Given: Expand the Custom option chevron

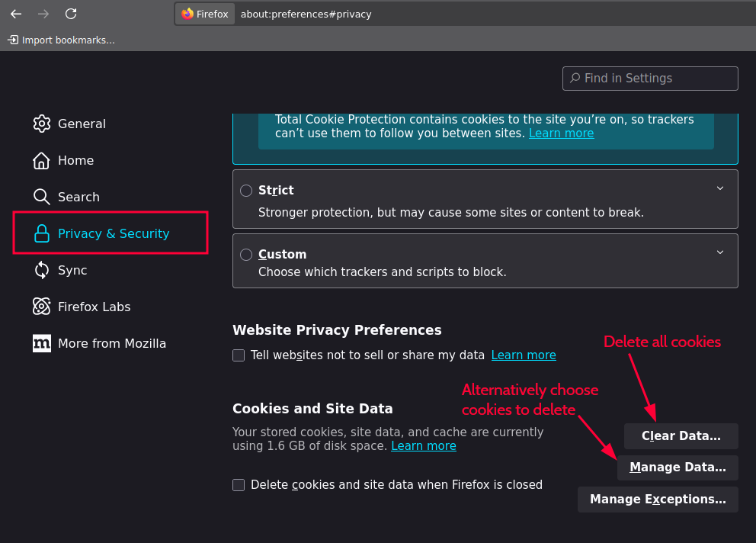Looking at the screenshot, I should pyautogui.click(x=720, y=252).
